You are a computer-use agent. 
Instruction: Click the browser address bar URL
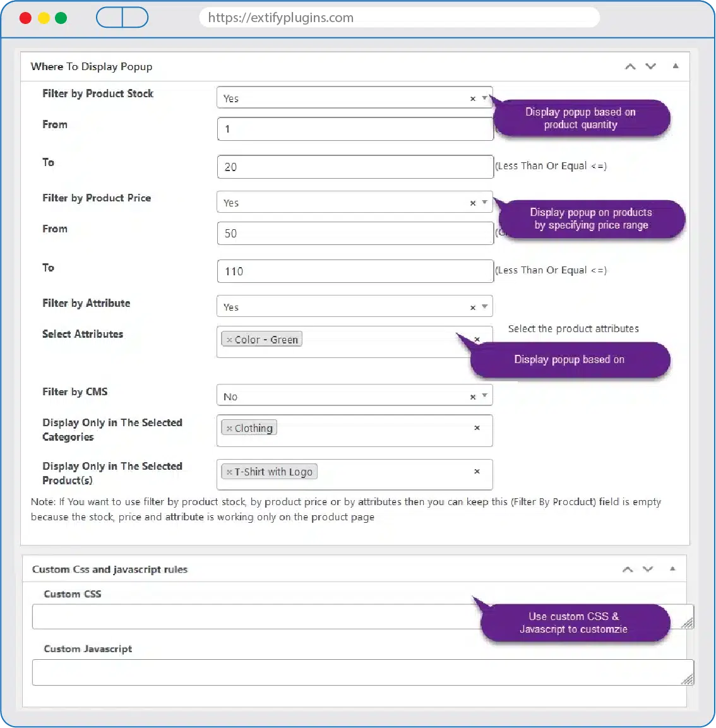(281, 18)
